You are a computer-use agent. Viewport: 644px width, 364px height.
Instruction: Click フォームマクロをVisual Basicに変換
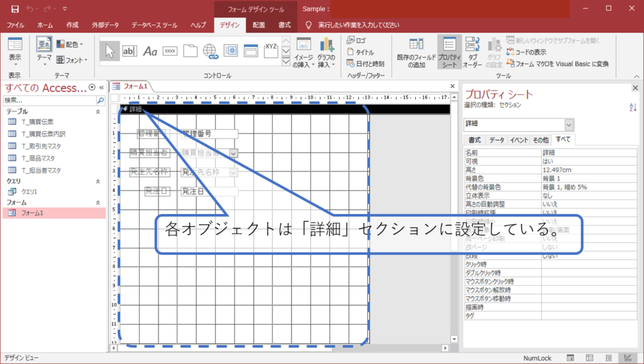click(x=557, y=64)
